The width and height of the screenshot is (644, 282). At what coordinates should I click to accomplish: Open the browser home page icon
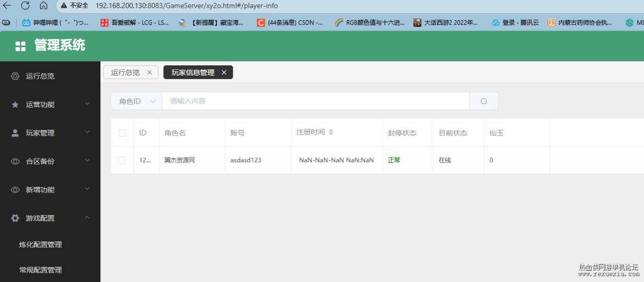point(43,5)
